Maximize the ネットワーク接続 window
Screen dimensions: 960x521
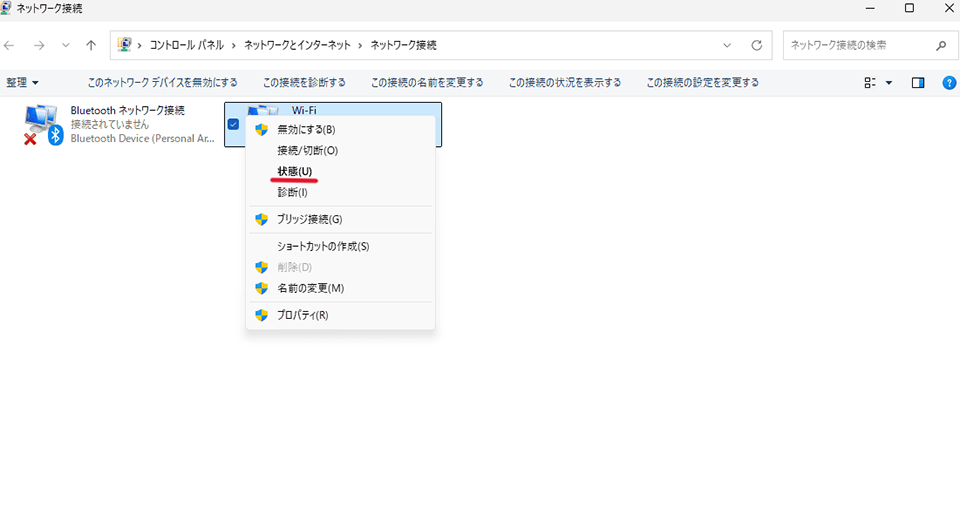pyautogui.click(x=909, y=8)
